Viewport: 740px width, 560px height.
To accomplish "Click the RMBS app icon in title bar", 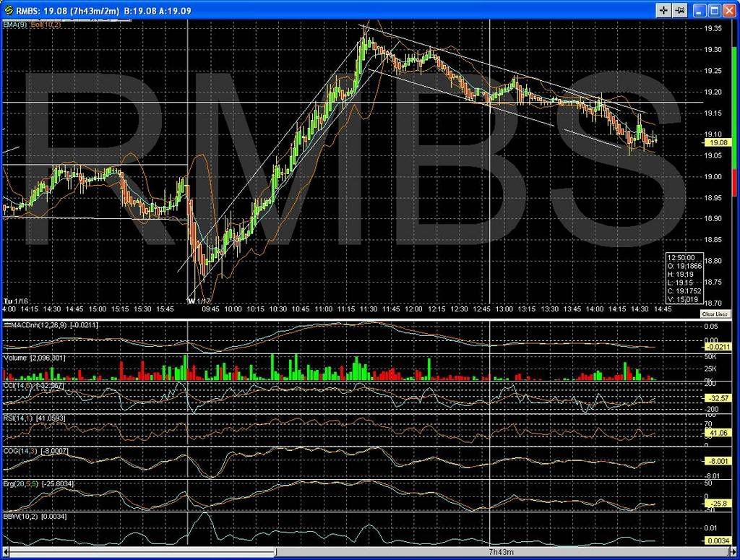I will coord(8,10).
